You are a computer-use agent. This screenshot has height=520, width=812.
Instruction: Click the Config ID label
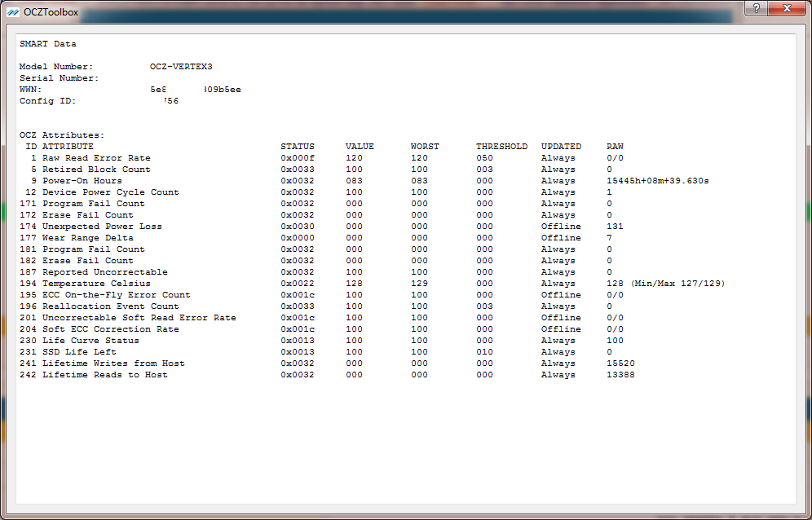click(x=47, y=101)
